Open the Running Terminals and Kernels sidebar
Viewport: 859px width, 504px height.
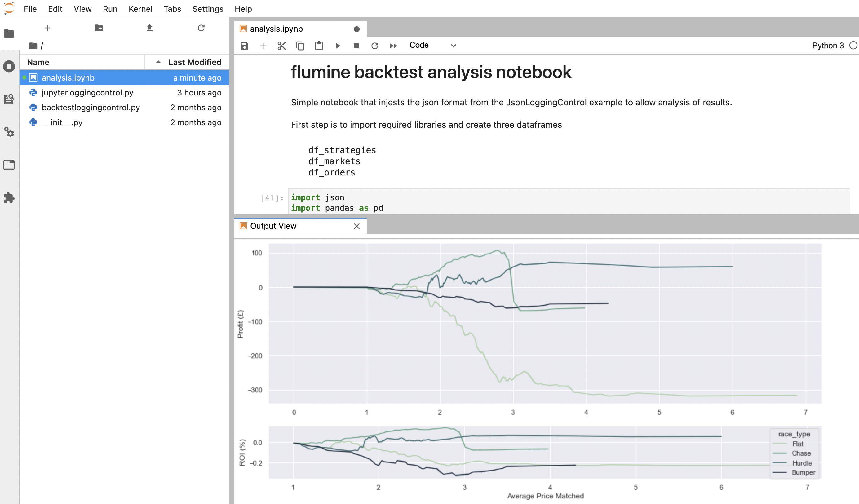pos(9,66)
